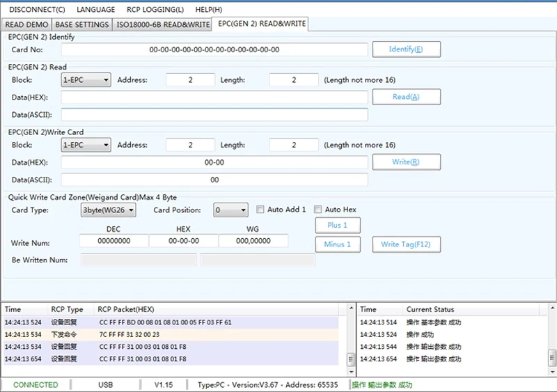Click the Card No input field
Screen dimensions: 557x392
[214, 49]
